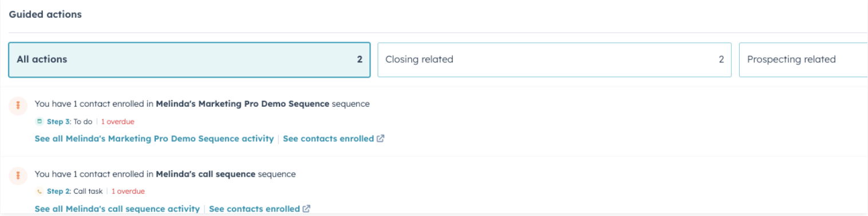This screenshot has height=216, width=868.
Task: View See contacts enrolled for call sequence
Action: 254,209
